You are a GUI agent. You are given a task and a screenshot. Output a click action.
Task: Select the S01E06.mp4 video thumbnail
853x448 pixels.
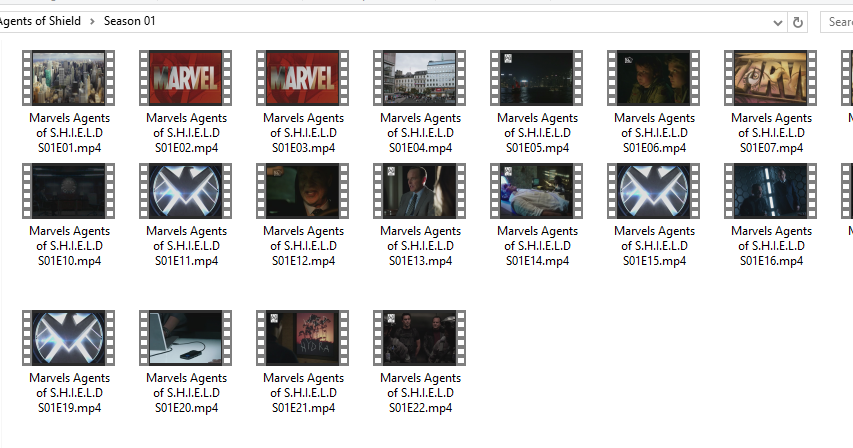(653, 78)
